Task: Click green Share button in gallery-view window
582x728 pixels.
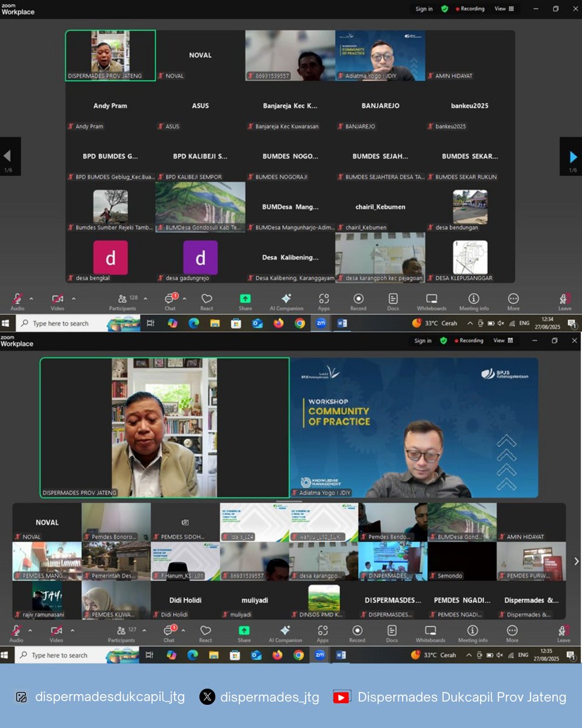Action: (245, 302)
